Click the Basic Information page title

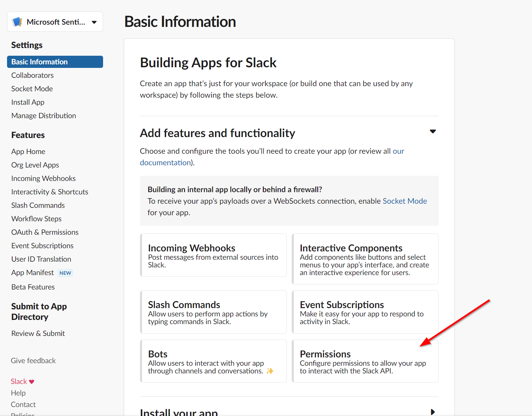[180, 22]
